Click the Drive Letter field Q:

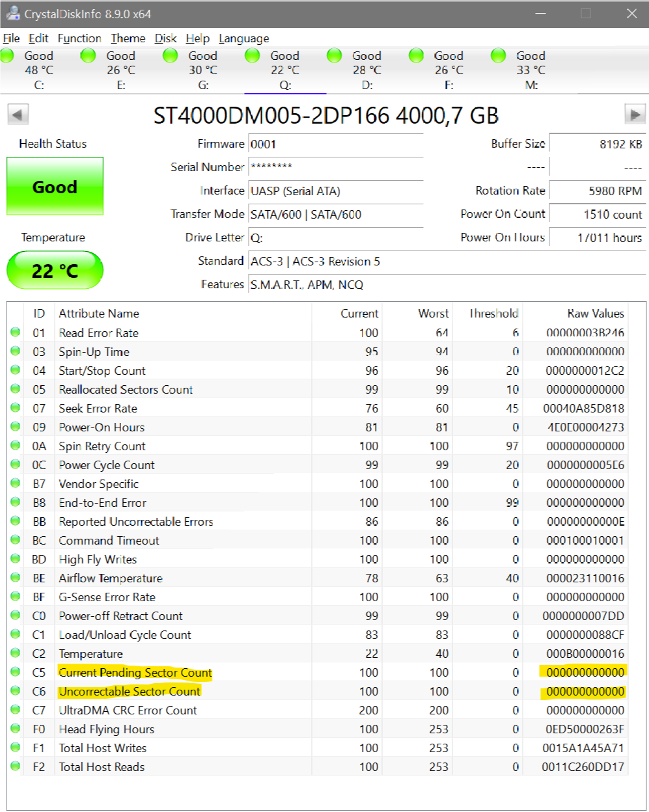pos(336,237)
